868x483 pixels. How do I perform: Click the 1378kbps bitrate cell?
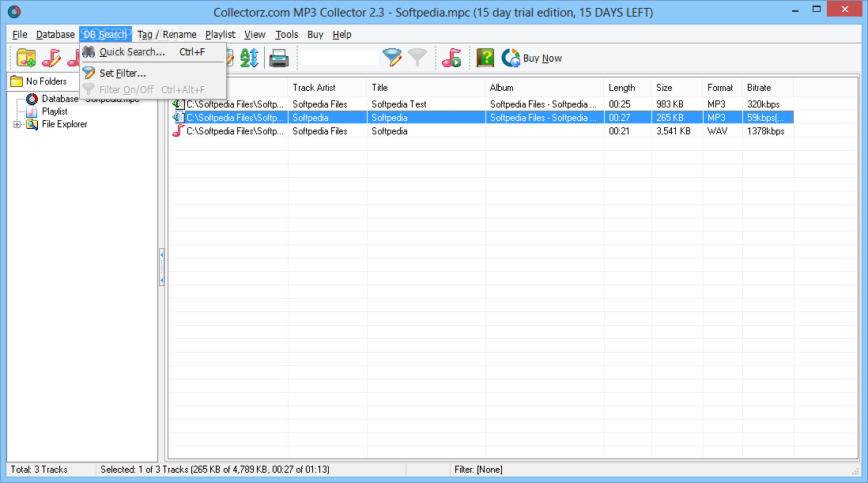coord(766,131)
